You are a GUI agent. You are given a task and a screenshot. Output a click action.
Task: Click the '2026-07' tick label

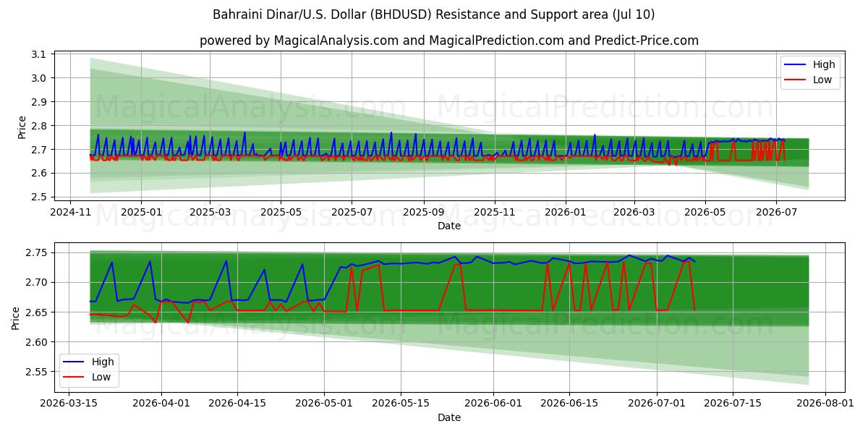(x=775, y=212)
